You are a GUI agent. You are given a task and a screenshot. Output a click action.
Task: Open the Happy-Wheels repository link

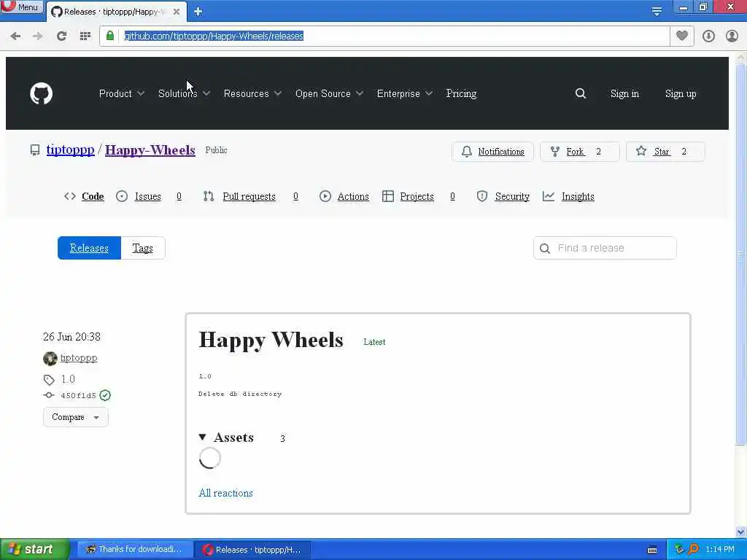(x=150, y=150)
